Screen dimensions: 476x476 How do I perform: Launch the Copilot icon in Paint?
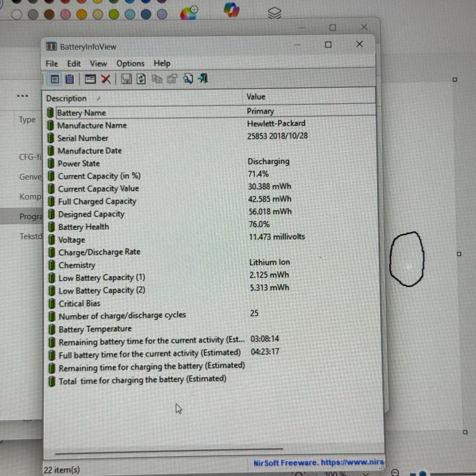point(232,10)
